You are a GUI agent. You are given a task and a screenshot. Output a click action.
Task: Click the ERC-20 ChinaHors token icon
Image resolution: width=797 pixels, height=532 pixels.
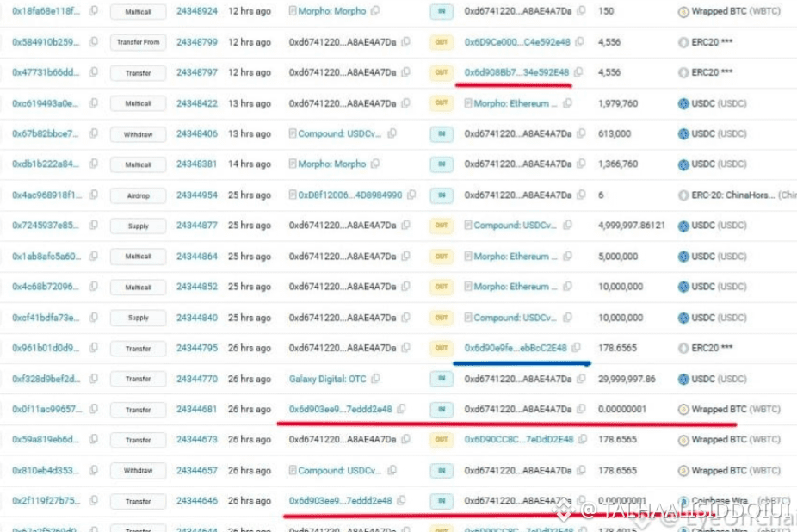683,195
